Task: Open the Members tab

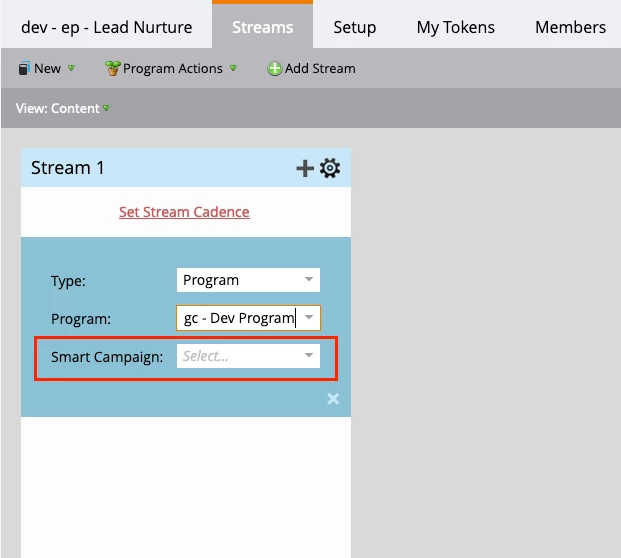Action: point(570,27)
